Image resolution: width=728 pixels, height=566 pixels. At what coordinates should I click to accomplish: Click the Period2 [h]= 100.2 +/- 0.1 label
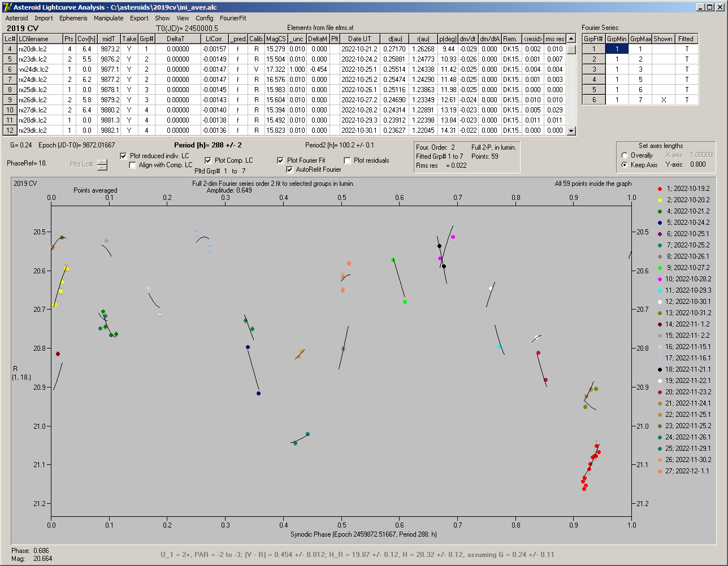point(340,145)
